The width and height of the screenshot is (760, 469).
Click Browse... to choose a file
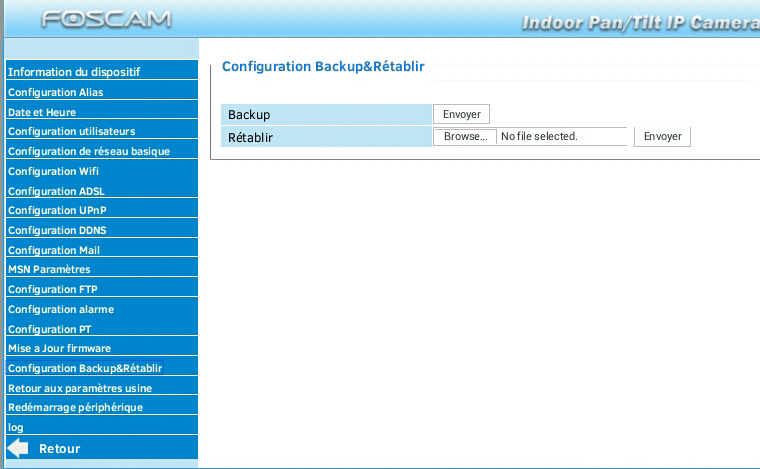point(465,136)
